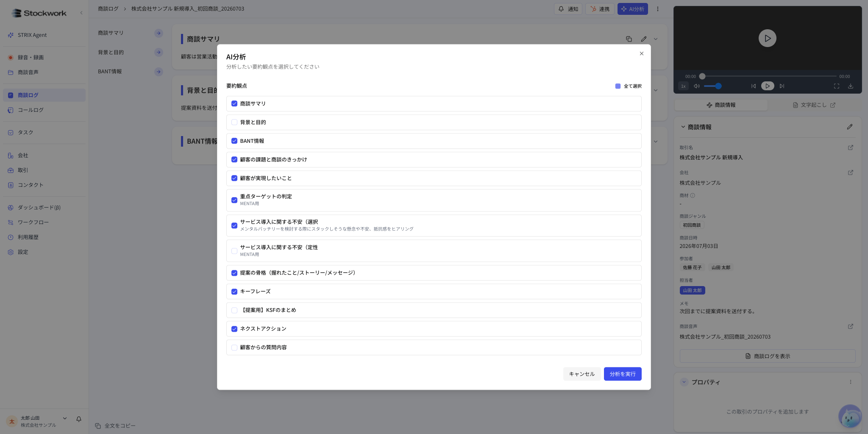The height and width of the screenshot is (434, 868).
Task: Click 通知 button in header
Action: tap(568, 9)
